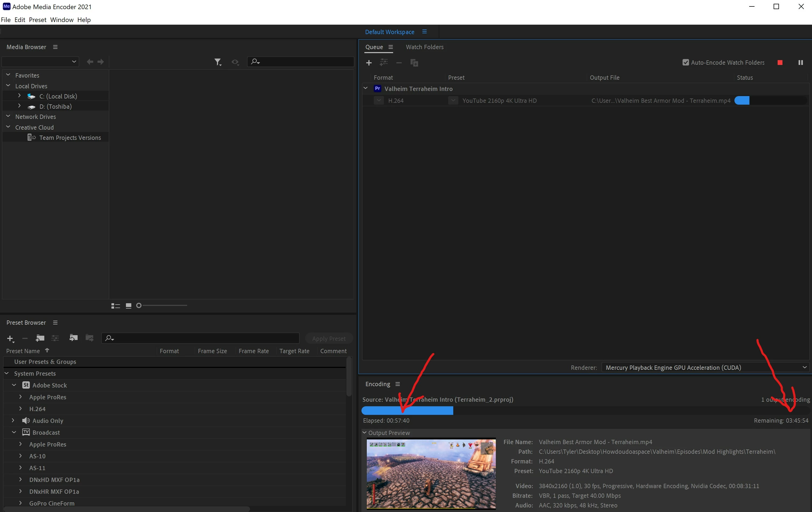
Task: Collapse the Output Preview section
Action: click(365, 433)
